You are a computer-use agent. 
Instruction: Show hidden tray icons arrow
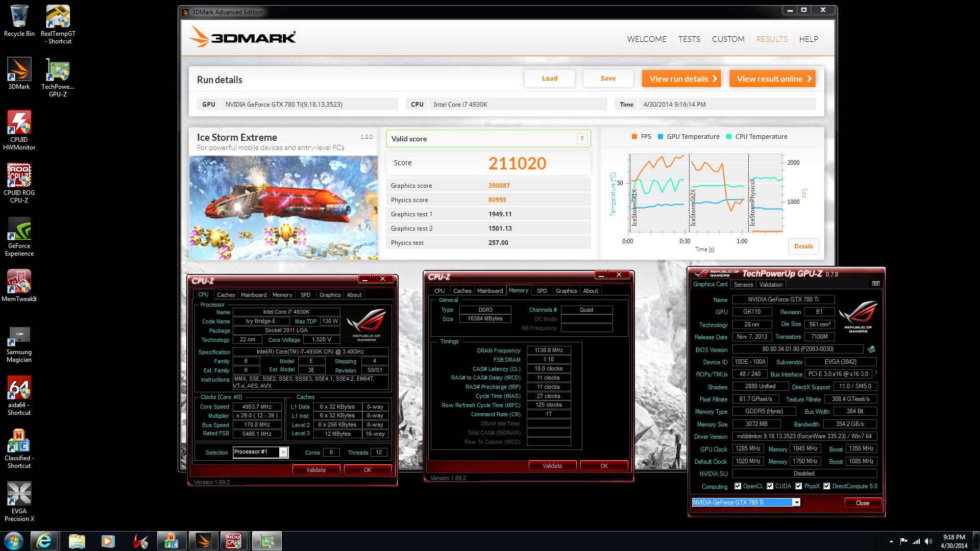tap(891, 541)
